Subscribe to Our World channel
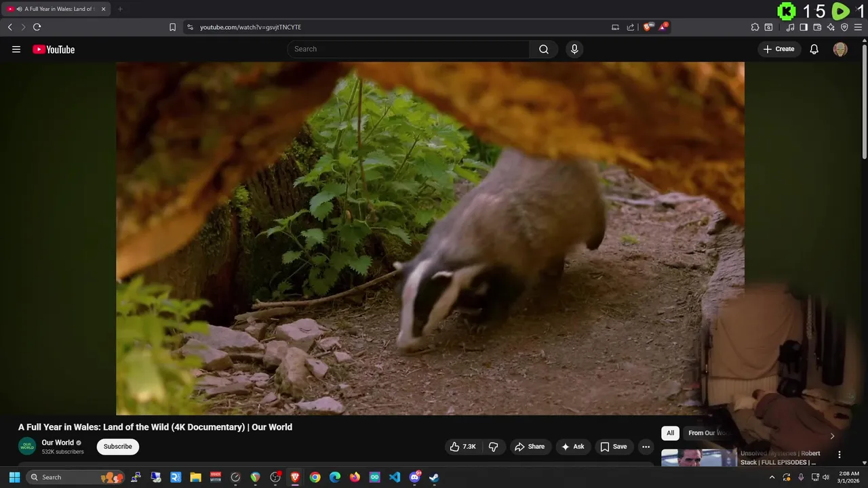Image resolution: width=868 pixels, height=488 pixels. [x=118, y=447]
